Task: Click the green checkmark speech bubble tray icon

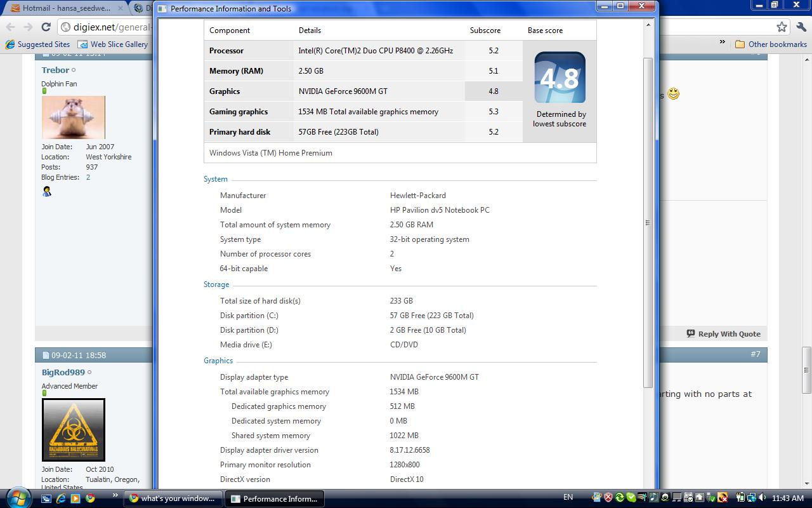Action: (631, 497)
